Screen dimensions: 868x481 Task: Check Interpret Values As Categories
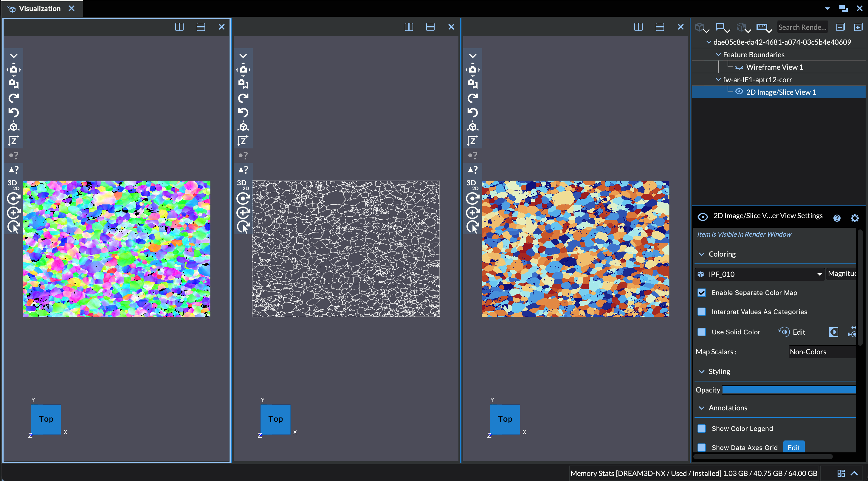[x=702, y=311]
